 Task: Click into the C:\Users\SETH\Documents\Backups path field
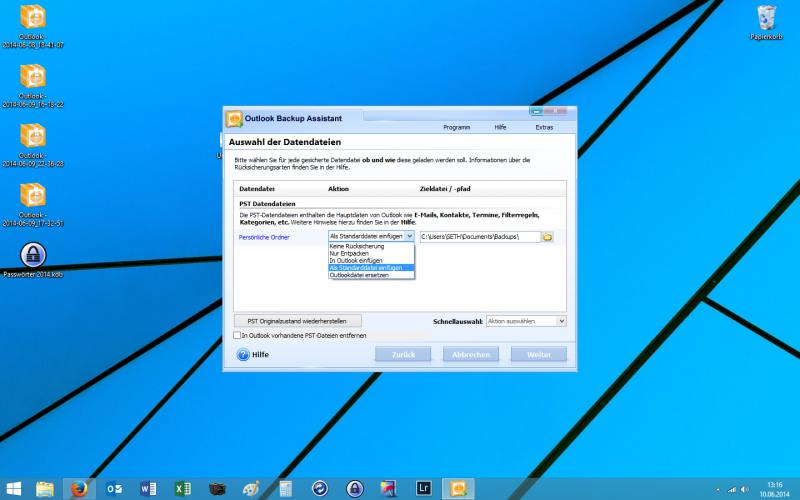pos(480,237)
